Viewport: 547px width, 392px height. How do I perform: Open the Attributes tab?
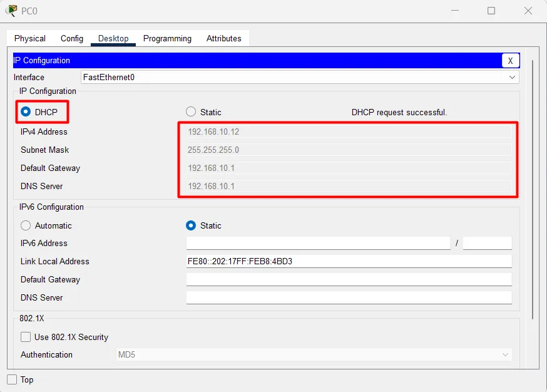(223, 38)
